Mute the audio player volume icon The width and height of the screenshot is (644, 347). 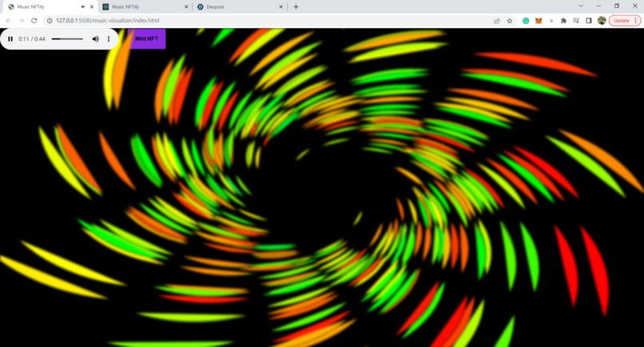[95, 39]
